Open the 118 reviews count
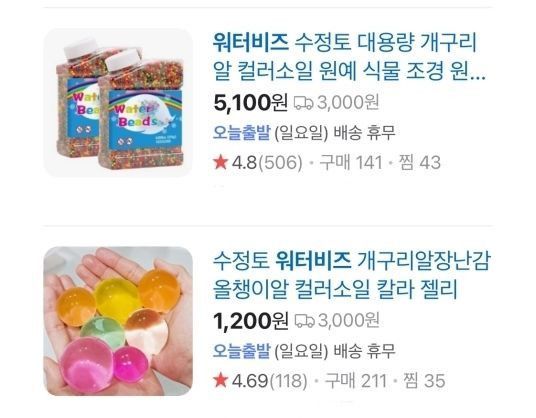The height and width of the screenshot is (418, 536). pyautogui.click(x=289, y=381)
